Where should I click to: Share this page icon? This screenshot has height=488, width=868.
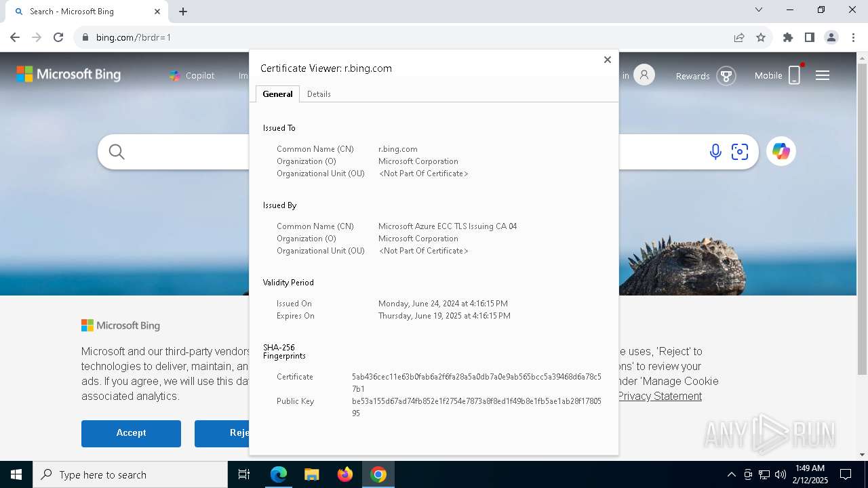coord(739,37)
